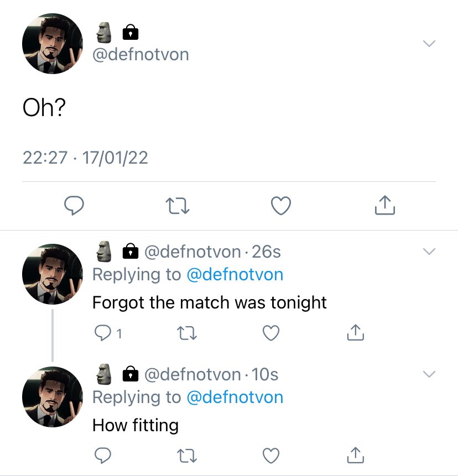
Task: Share "Forgot the match was tonight" tweet
Action: click(355, 332)
